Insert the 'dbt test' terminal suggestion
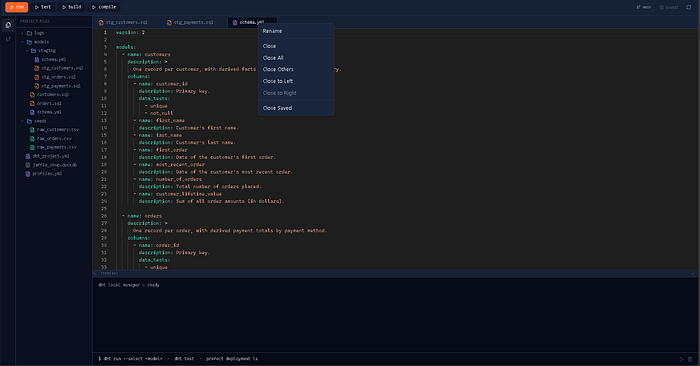The height and width of the screenshot is (366, 700). click(x=184, y=359)
